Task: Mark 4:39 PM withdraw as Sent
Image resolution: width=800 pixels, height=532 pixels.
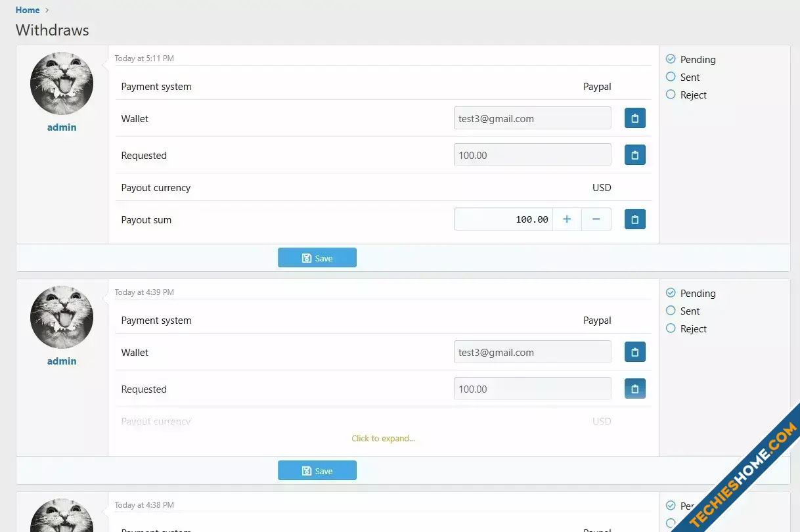Action: [x=671, y=311]
